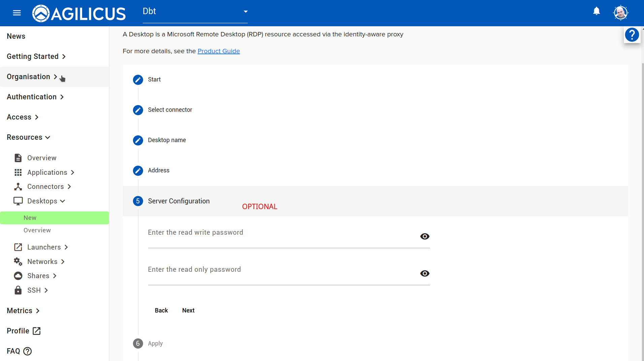Click the Select connector step pencil icon
Image resolution: width=644 pixels, height=361 pixels.
click(x=138, y=110)
